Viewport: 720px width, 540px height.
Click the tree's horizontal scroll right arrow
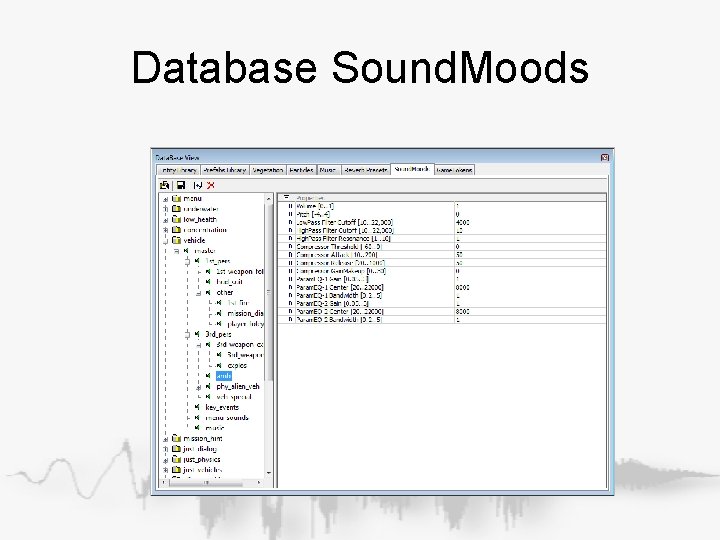tap(259, 482)
